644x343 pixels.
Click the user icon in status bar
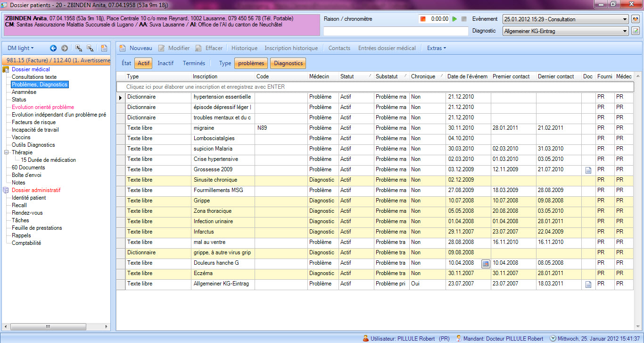click(366, 338)
